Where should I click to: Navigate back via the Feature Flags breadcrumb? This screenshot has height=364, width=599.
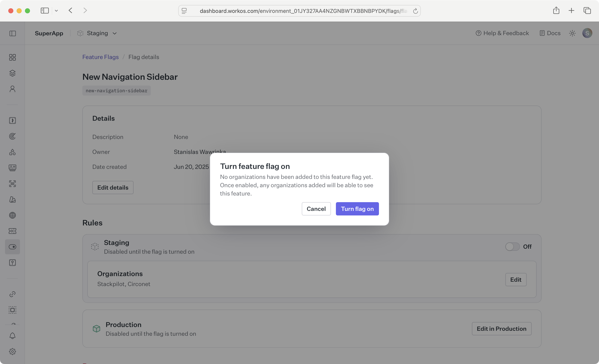100,57
